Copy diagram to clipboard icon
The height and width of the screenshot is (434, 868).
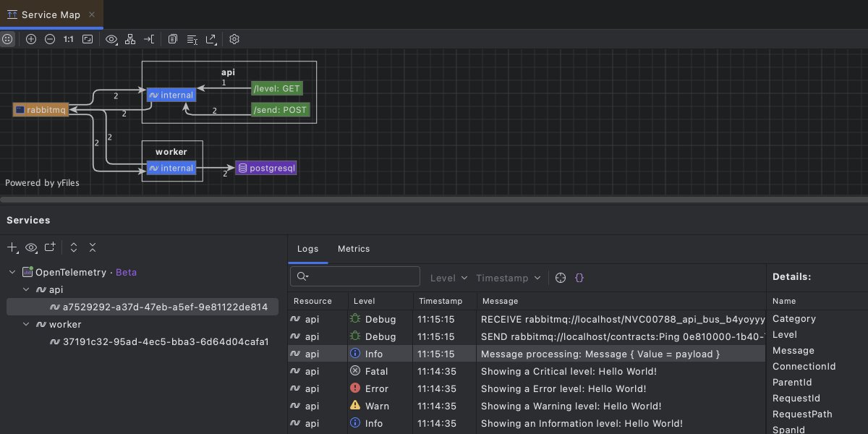(x=173, y=39)
